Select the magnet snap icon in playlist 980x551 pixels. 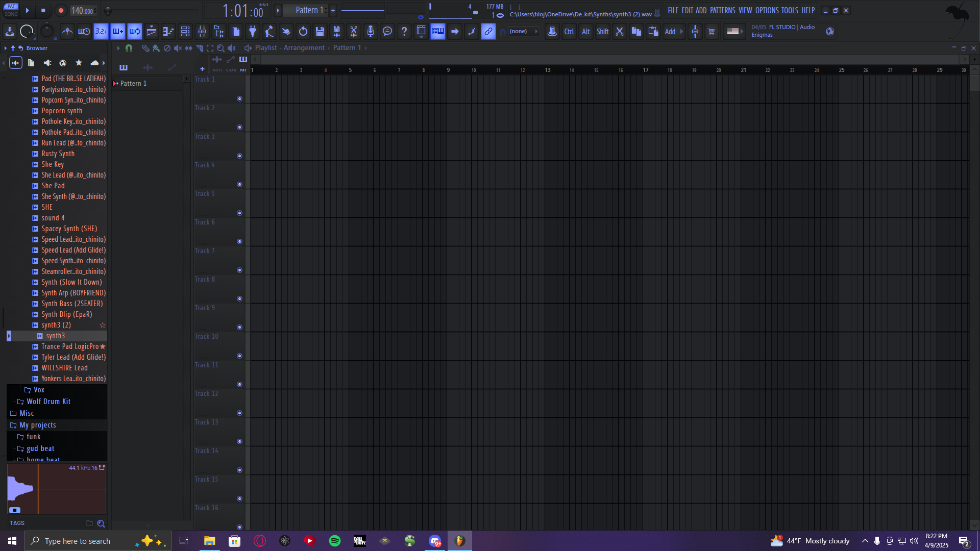pos(129,48)
